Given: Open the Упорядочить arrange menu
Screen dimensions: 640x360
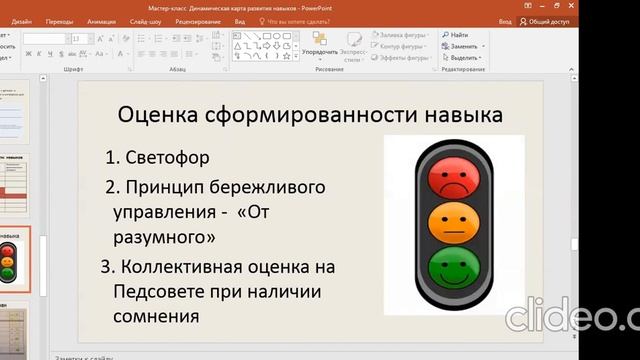Looking at the screenshot, I should point(320,46).
